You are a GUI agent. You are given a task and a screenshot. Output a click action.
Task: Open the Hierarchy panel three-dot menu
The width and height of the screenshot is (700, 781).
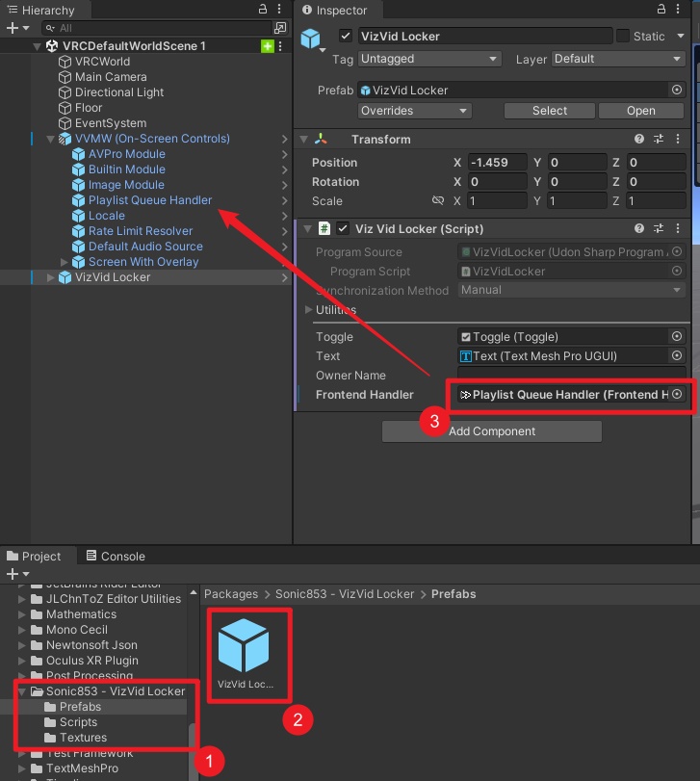pos(279,9)
